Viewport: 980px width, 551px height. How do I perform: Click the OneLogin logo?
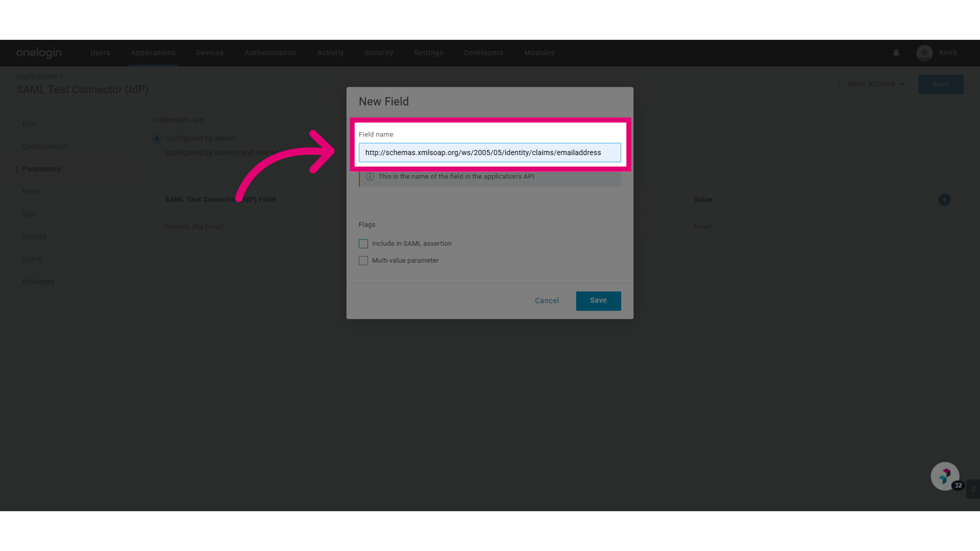tap(39, 53)
